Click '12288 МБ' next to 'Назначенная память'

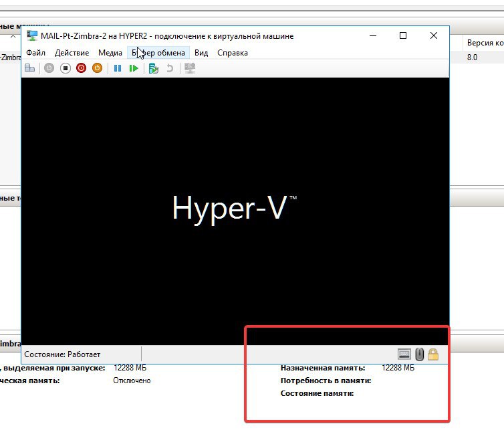[398, 368]
